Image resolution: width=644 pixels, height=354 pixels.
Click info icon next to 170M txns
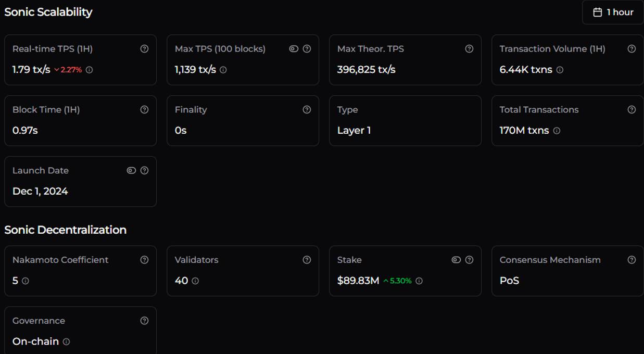coord(557,131)
